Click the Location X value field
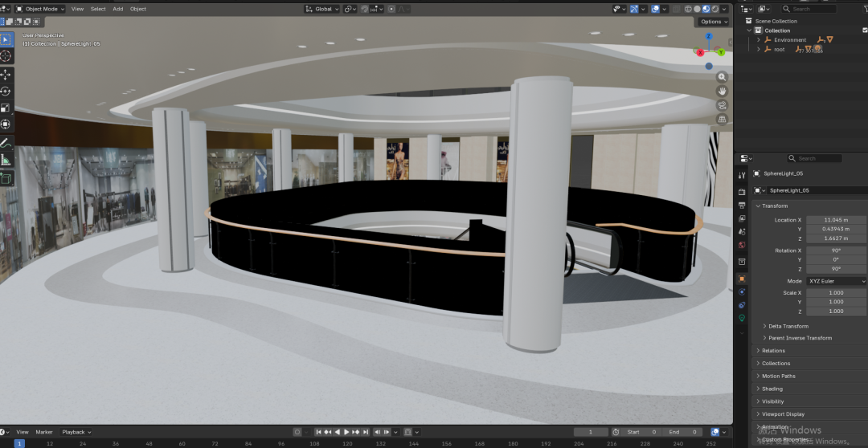This screenshot has width=868, height=448. (837, 219)
